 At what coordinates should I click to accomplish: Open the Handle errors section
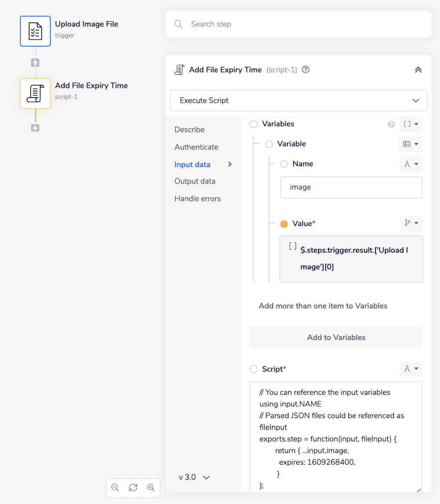pyautogui.click(x=197, y=198)
